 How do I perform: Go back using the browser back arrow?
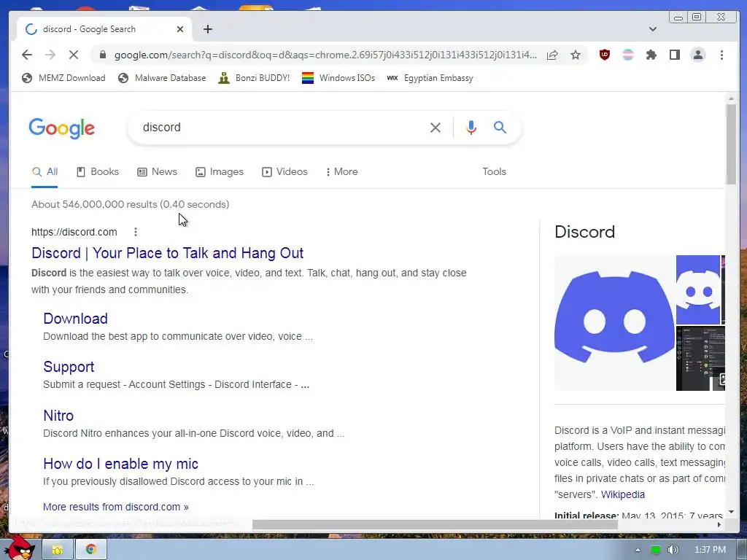click(x=27, y=55)
